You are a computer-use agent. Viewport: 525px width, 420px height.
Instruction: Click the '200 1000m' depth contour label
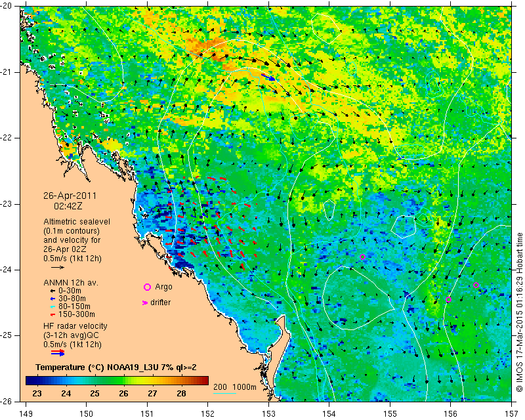(235, 387)
